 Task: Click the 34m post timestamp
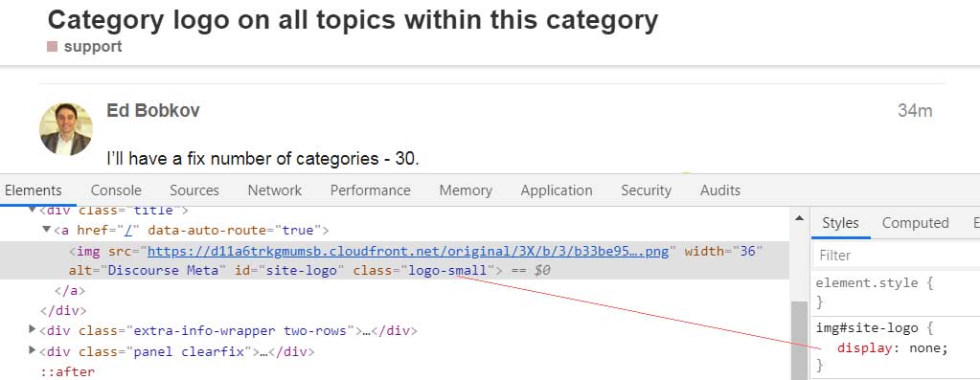point(915,111)
